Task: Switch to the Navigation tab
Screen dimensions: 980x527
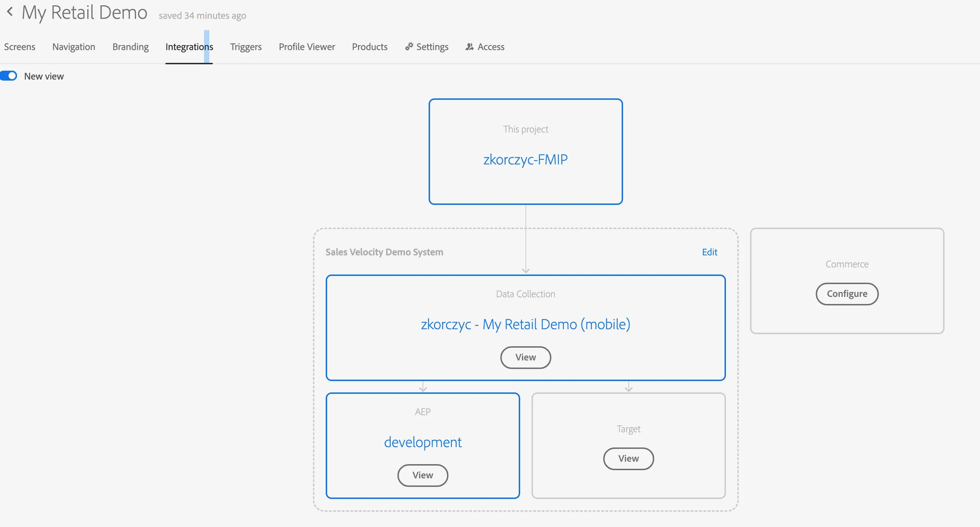Action: pyautogui.click(x=74, y=47)
